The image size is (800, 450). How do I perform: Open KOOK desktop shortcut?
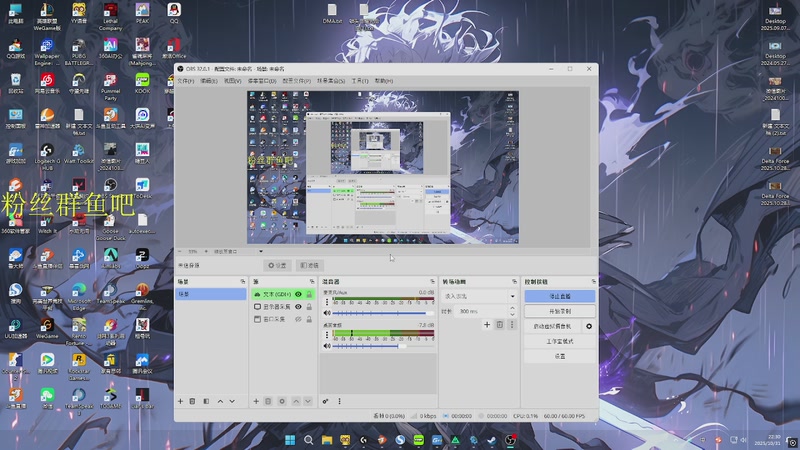(x=142, y=84)
